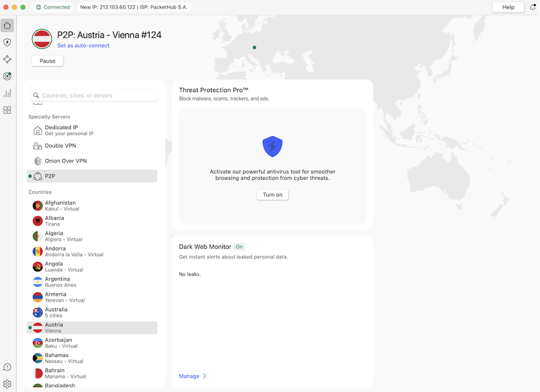The width and height of the screenshot is (540, 392).
Task: Open Meshnet sidebar icon
Action: 7,59
